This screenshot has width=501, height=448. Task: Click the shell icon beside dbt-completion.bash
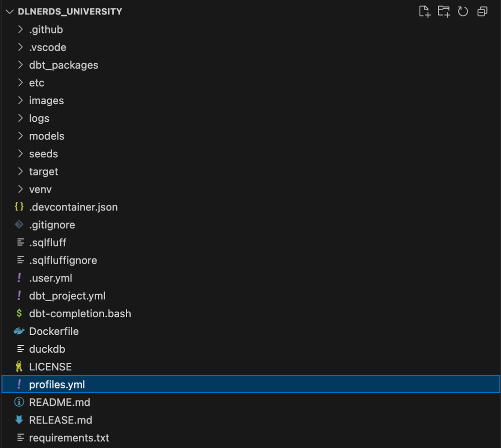pyautogui.click(x=19, y=313)
